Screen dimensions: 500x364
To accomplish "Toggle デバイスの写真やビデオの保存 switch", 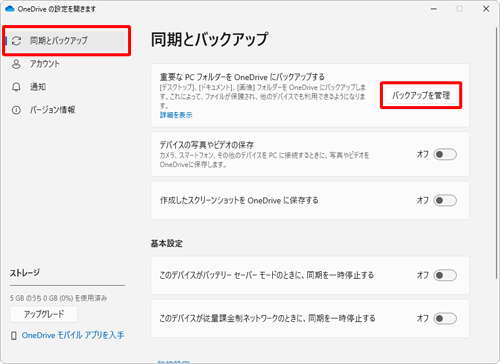I will coord(445,154).
